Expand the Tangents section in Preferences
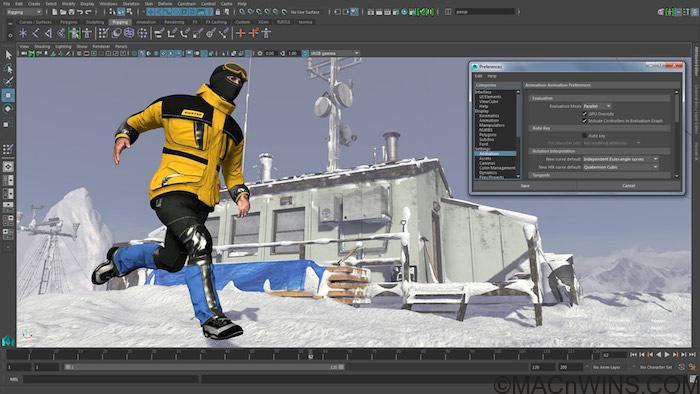This screenshot has height=394, width=700. point(599,175)
